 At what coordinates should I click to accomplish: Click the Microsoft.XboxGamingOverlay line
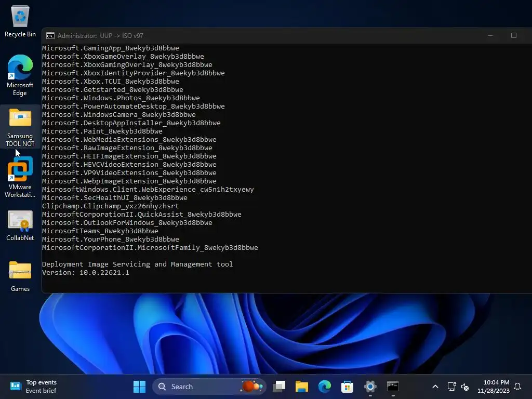pyautogui.click(x=127, y=65)
